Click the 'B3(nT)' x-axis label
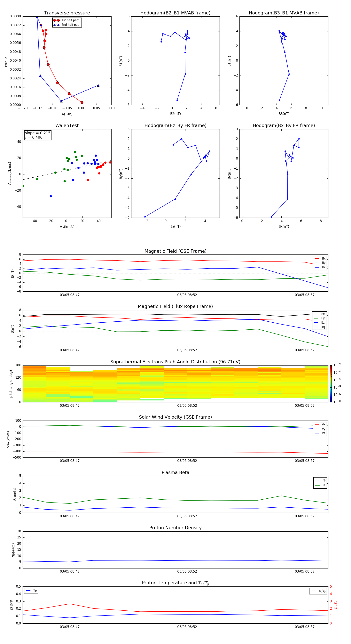The image size is (351, 644). point(284,114)
